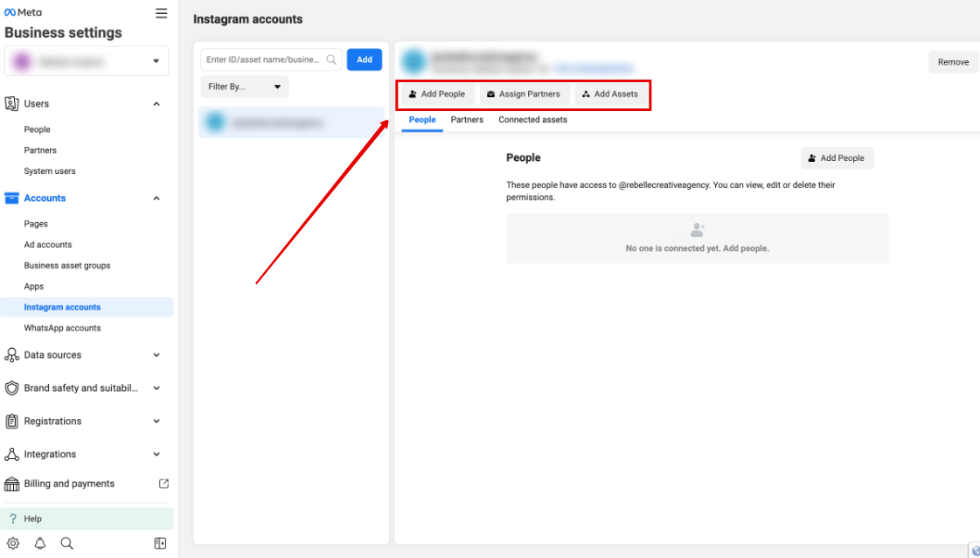Expand the Registrations chevron

pos(156,422)
